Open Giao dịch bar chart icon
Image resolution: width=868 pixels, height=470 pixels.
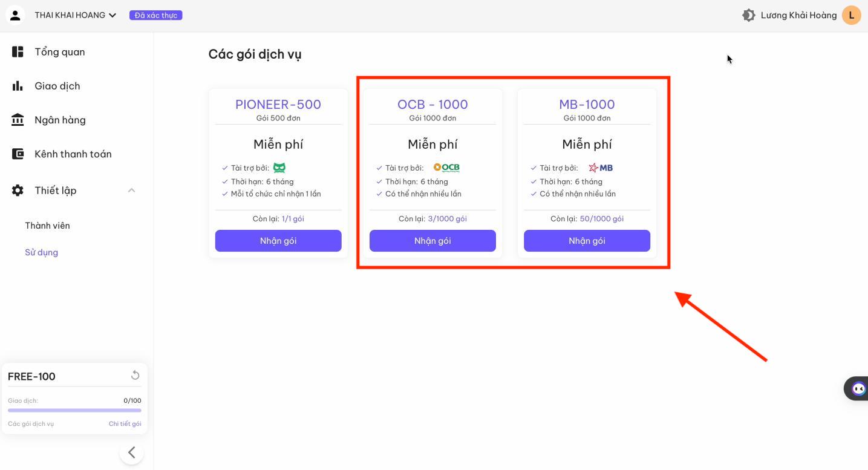point(18,86)
